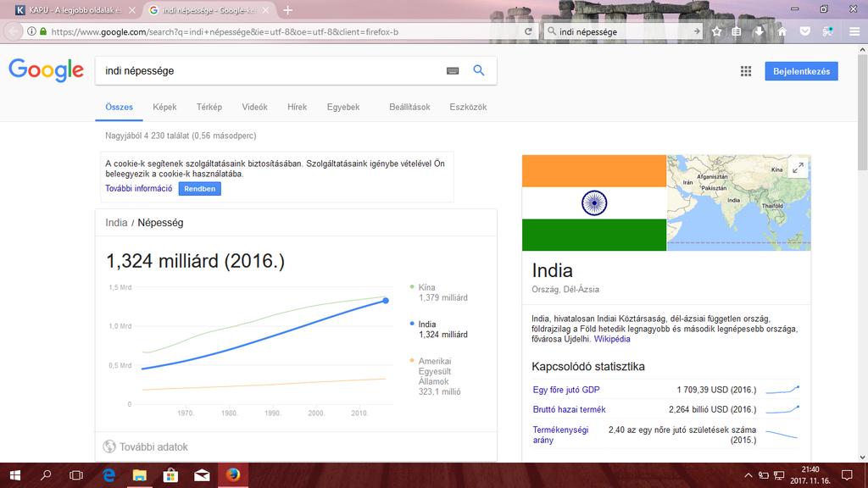Open Windows taskbar search
The height and width of the screenshot is (488, 868).
[46, 475]
